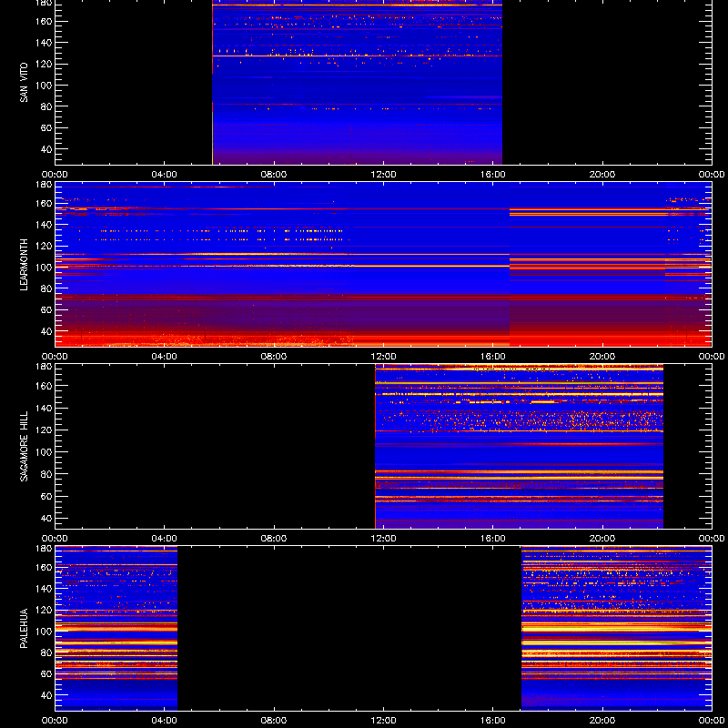Click 20:00 time label below San Vito panel
This screenshot has width=728, height=728.
pyautogui.click(x=602, y=175)
